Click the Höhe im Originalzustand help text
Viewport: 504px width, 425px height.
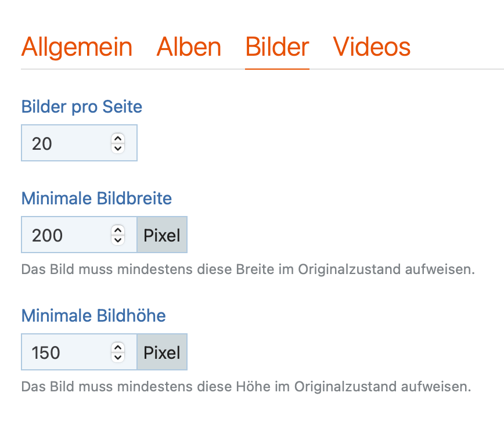tap(246, 386)
